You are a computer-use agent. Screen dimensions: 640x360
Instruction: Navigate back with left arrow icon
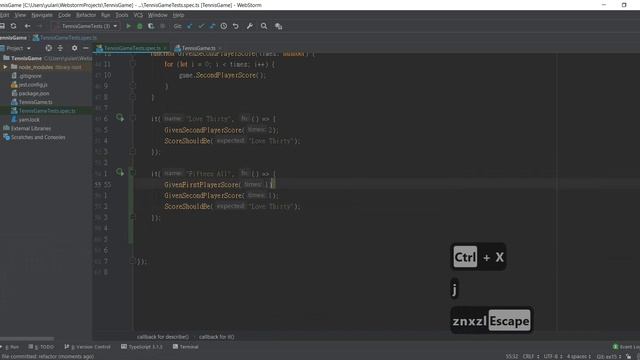(x=27, y=26)
